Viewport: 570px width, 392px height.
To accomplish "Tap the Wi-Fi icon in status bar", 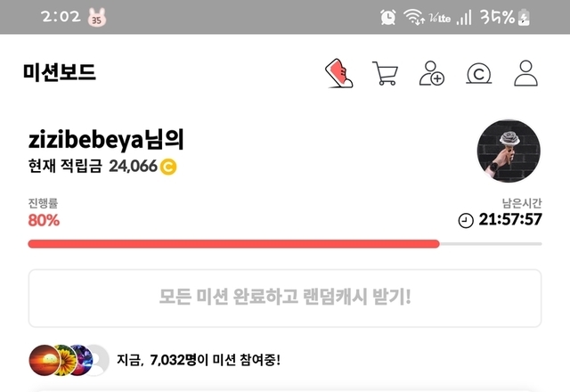I will point(413,17).
